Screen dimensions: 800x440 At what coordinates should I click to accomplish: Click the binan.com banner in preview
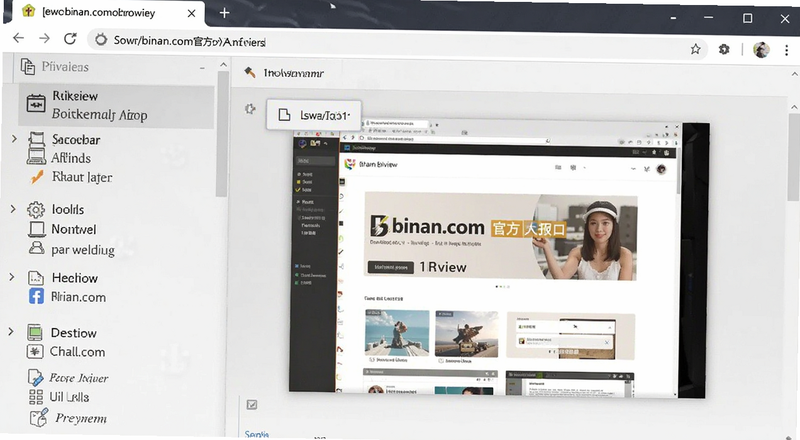click(x=501, y=237)
